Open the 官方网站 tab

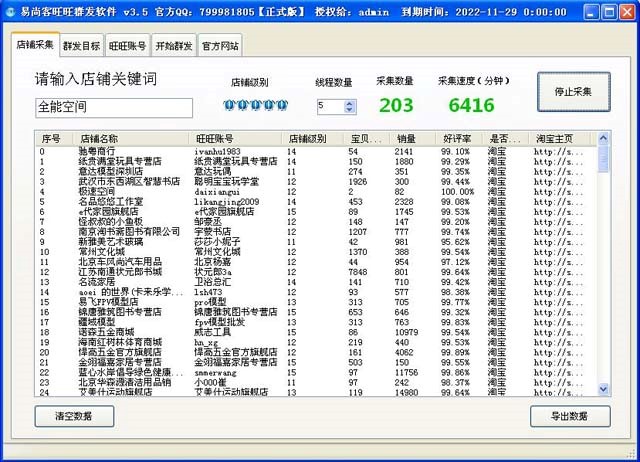click(220, 46)
